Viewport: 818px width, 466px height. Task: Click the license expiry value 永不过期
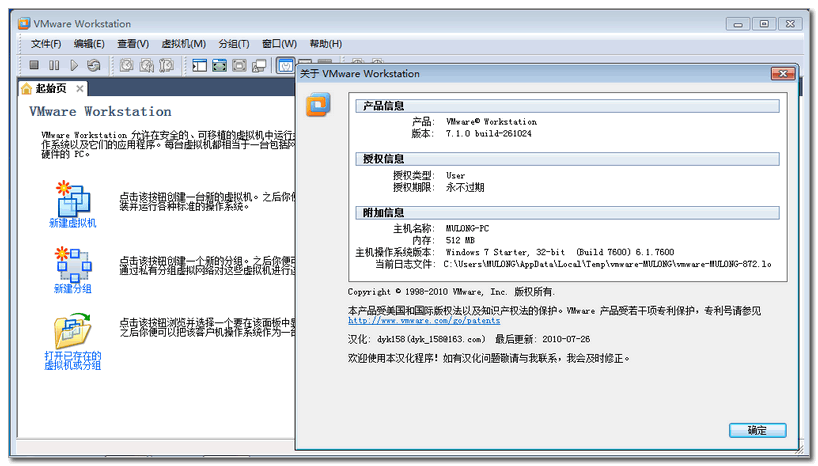465,187
